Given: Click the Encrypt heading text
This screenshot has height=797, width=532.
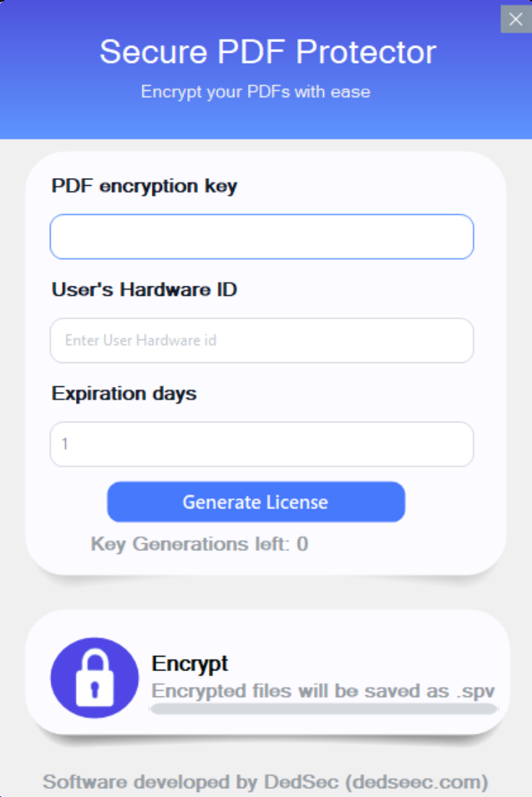Looking at the screenshot, I should (x=189, y=663).
